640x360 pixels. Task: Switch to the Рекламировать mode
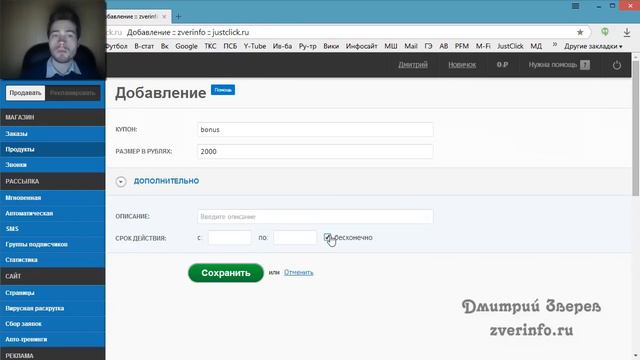coord(72,93)
